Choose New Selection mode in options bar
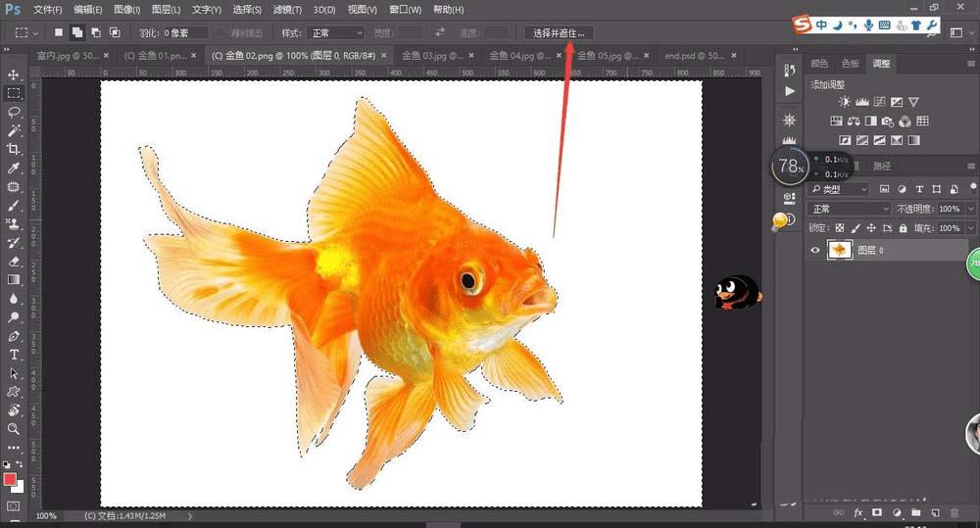 click(58, 32)
